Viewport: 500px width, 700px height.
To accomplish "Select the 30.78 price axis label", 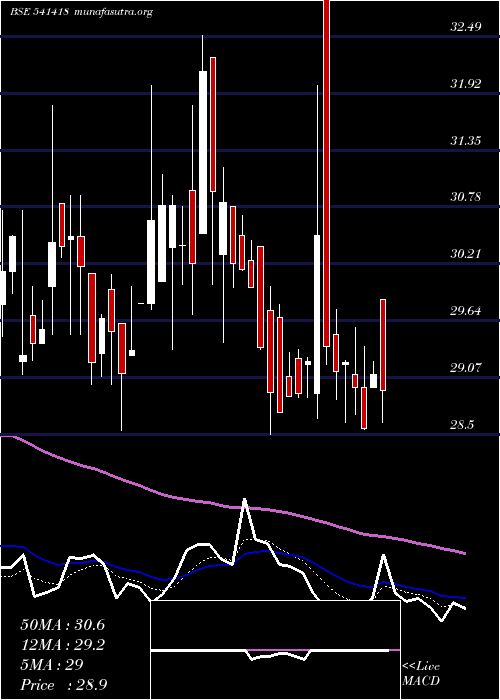I will pyautogui.click(x=466, y=196).
